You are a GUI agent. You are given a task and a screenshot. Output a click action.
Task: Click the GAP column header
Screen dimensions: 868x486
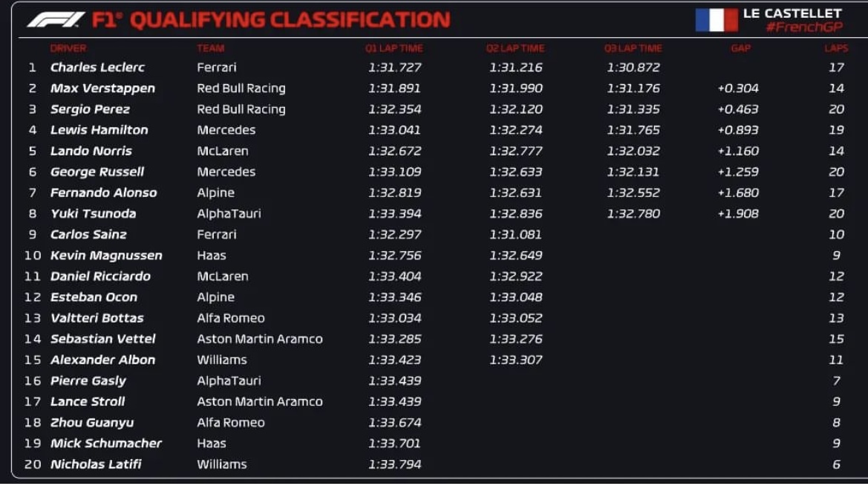pos(740,48)
